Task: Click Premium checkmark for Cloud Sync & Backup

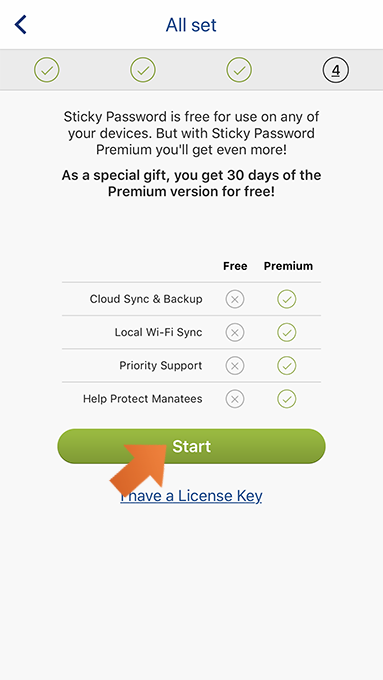Action: click(x=287, y=299)
